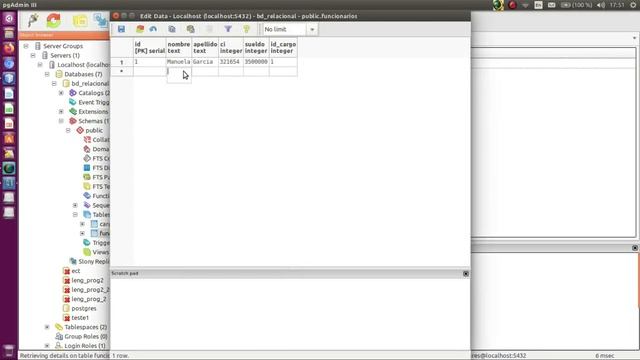Screen dimensions: 640x360
Task: Select the cell containing 3500000
Action: point(256,62)
